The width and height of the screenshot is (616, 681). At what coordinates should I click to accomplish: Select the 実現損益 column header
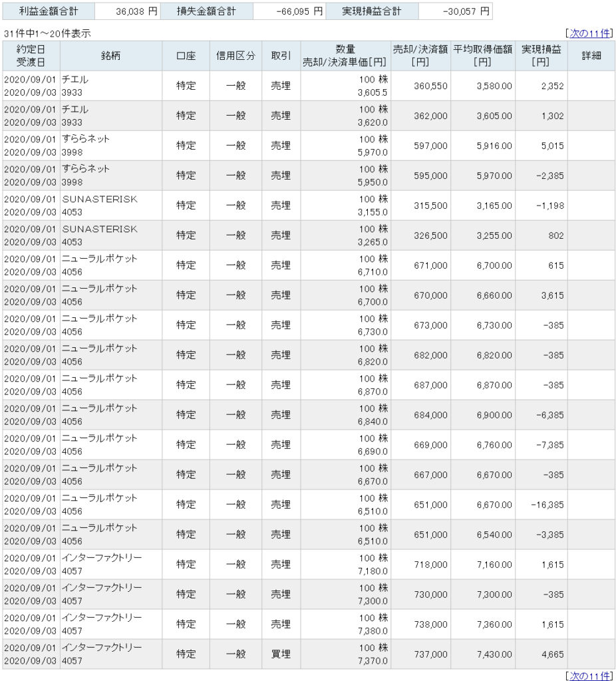[x=541, y=56]
